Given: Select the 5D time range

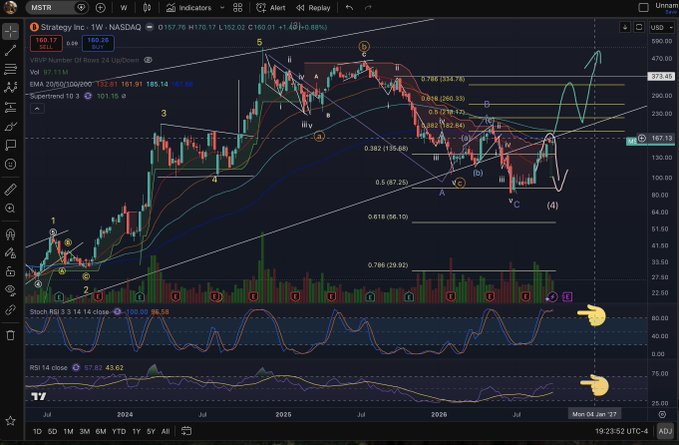Looking at the screenshot, I should 52,431.
